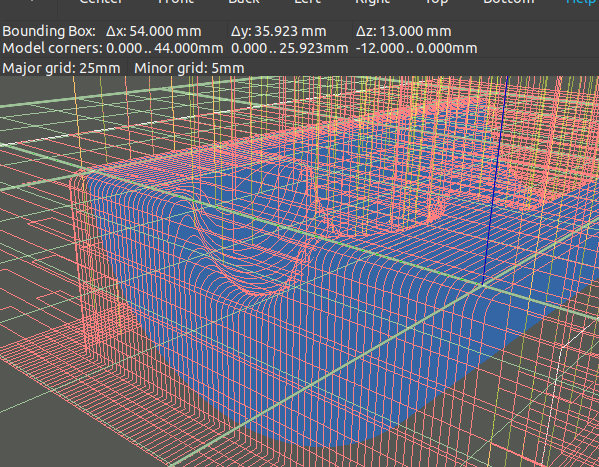Select the Front view button
This screenshot has width=599, height=467.
pyautogui.click(x=176, y=2)
